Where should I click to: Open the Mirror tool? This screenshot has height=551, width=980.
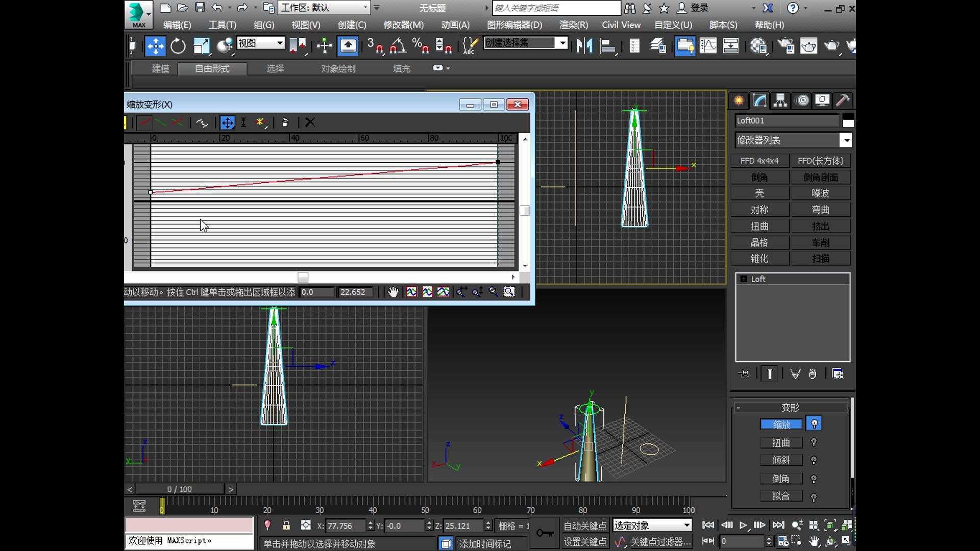[x=584, y=46]
